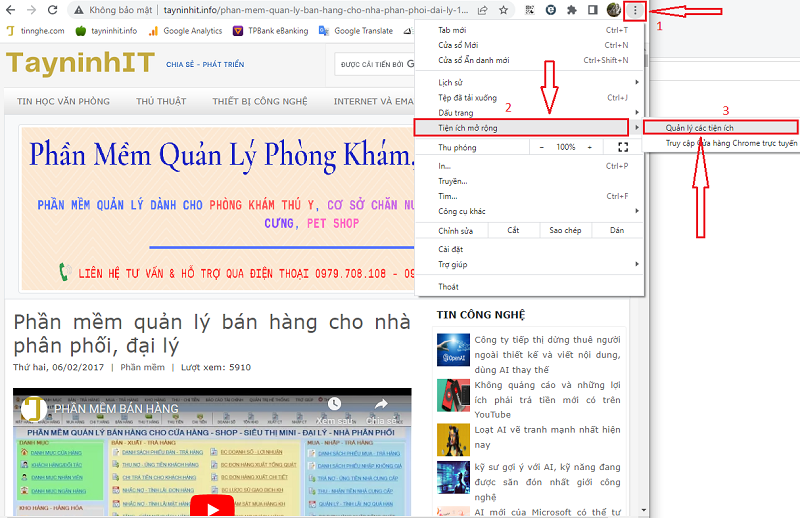Click the bookmark star icon
Viewport: 800px width, 518px height.
click(504, 10)
